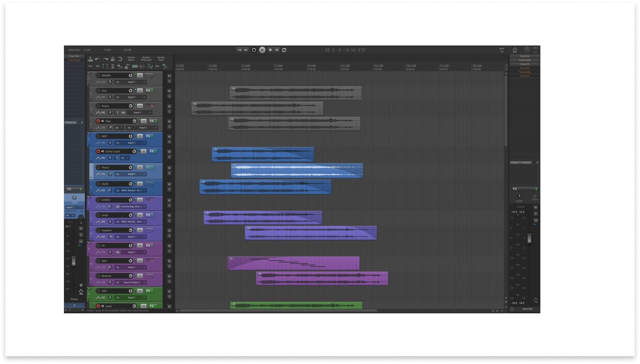Click the Undo icon in the toolbar
This screenshot has height=364, width=640.
coord(97,59)
